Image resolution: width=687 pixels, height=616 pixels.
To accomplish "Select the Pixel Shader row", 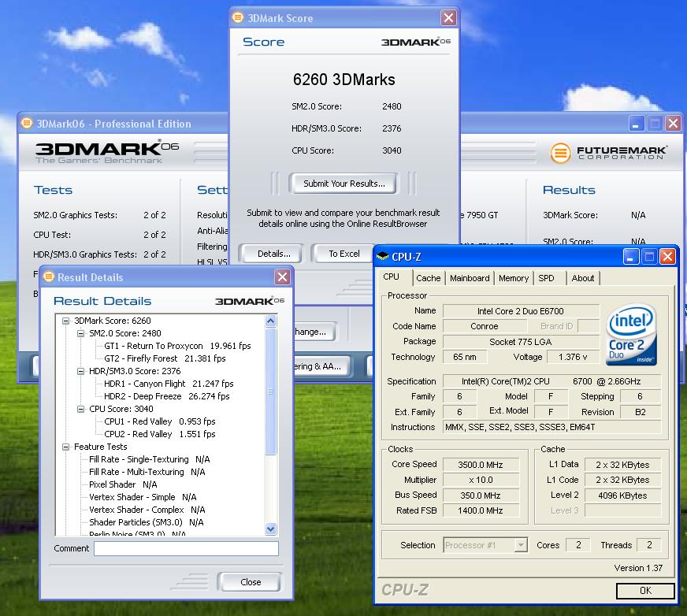I will coord(123,484).
